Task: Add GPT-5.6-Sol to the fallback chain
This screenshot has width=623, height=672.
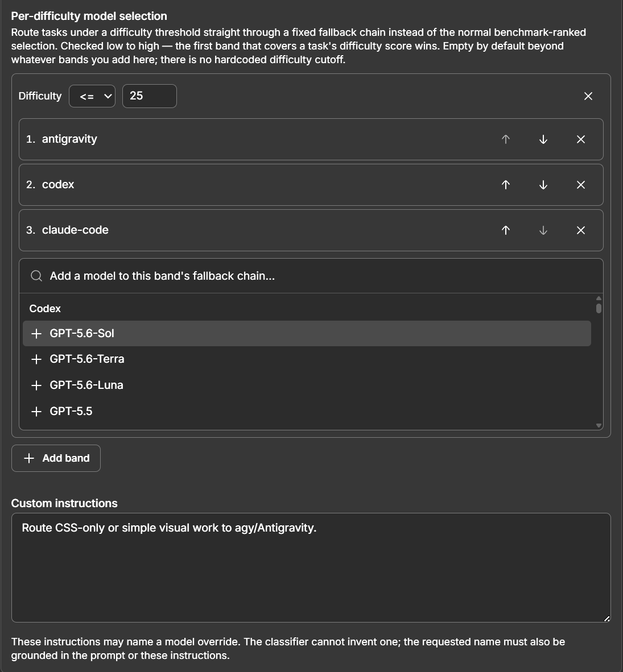Action: point(307,333)
